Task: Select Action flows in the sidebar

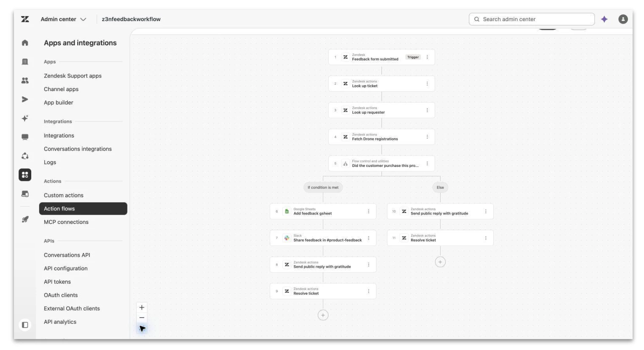Action: click(x=83, y=209)
